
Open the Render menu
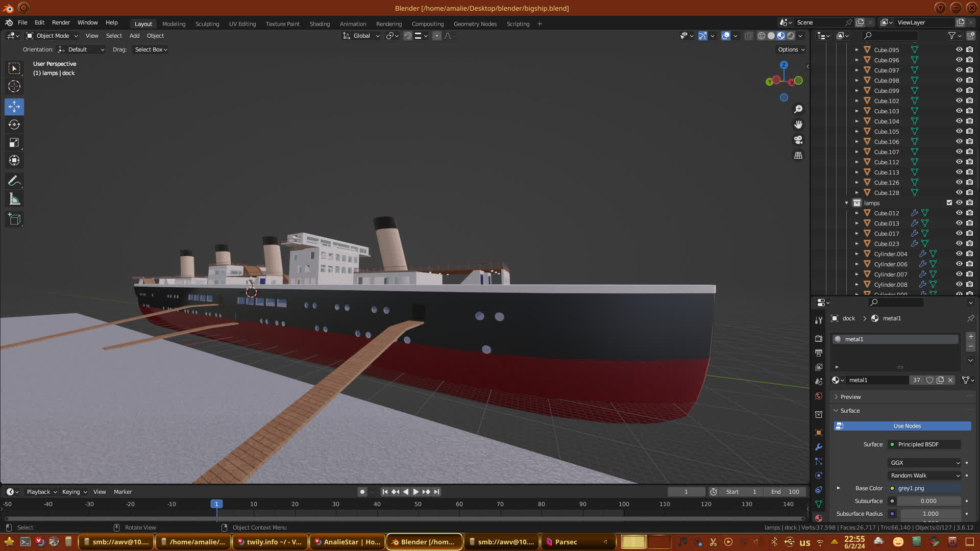(61, 22)
